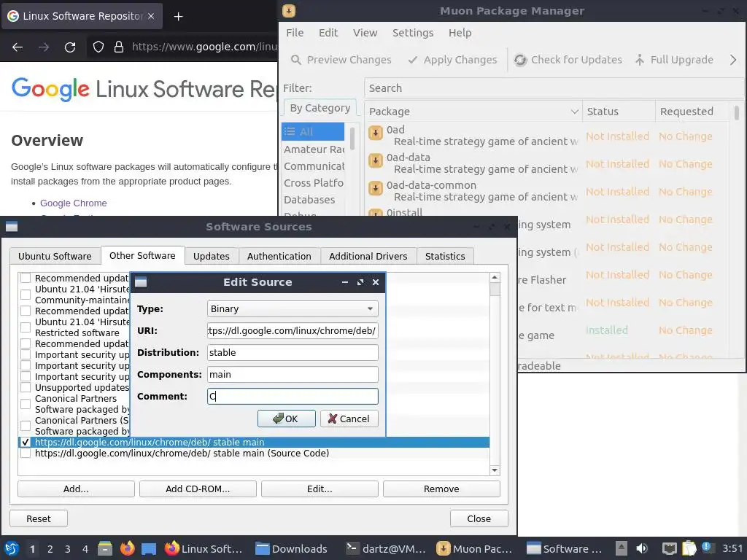Click the Check for Updates refresh icon
This screenshot has width=747, height=560.
(520, 60)
